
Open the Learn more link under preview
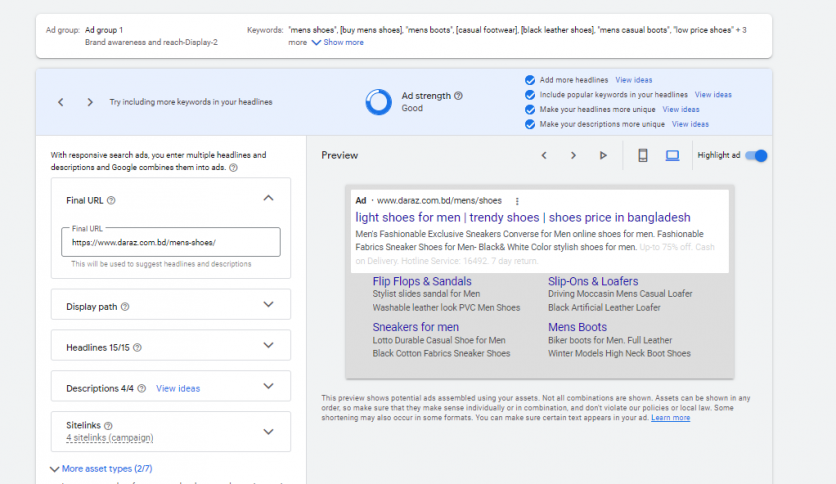670,417
